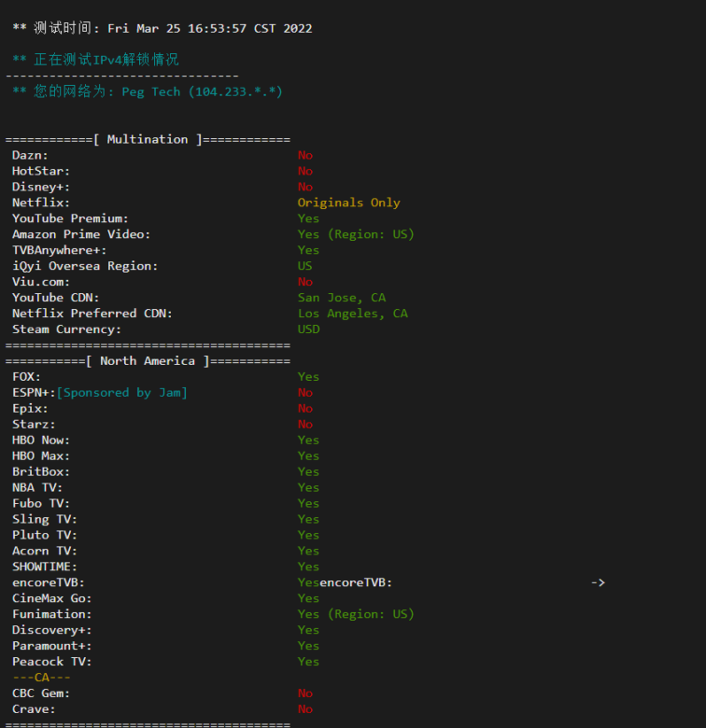Viewport: 706px width, 728px height.
Task: Click the 'Peacock TV:' label
Action: click(x=52, y=662)
